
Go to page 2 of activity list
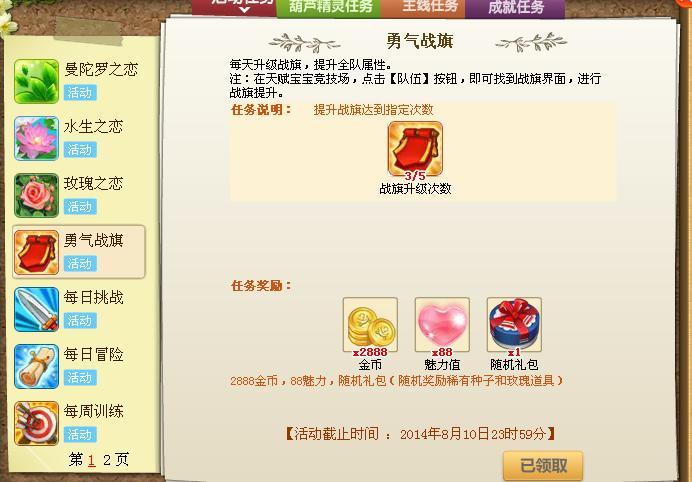tap(107, 460)
